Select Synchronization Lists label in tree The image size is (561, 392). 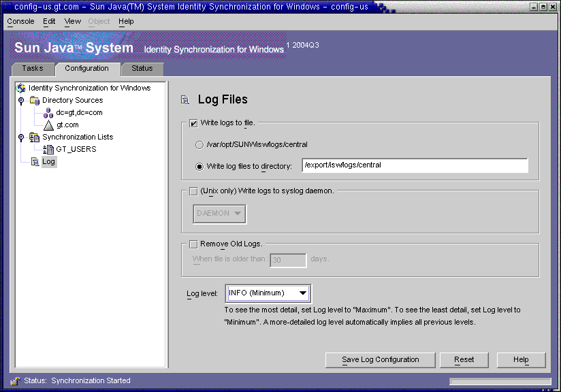(x=78, y=137)
